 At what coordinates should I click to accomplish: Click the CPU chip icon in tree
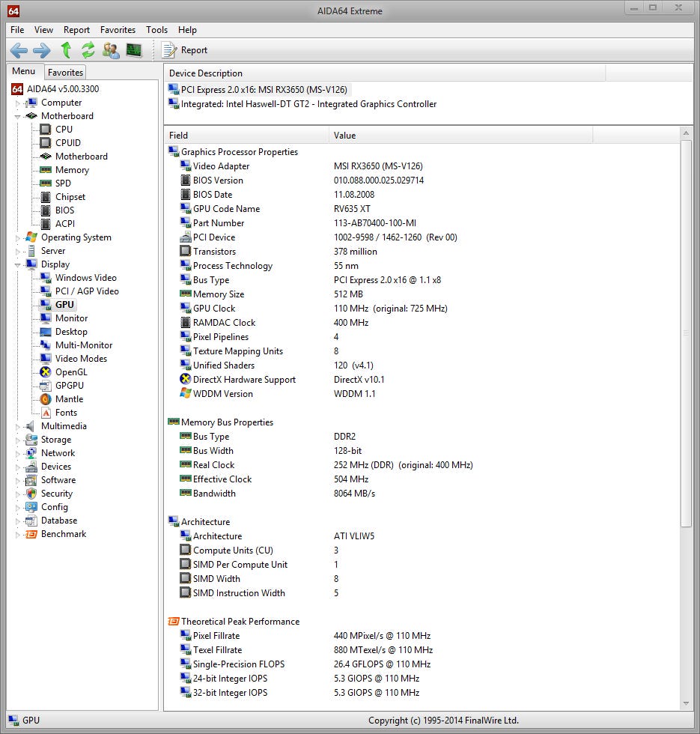[x=46, y=129]
